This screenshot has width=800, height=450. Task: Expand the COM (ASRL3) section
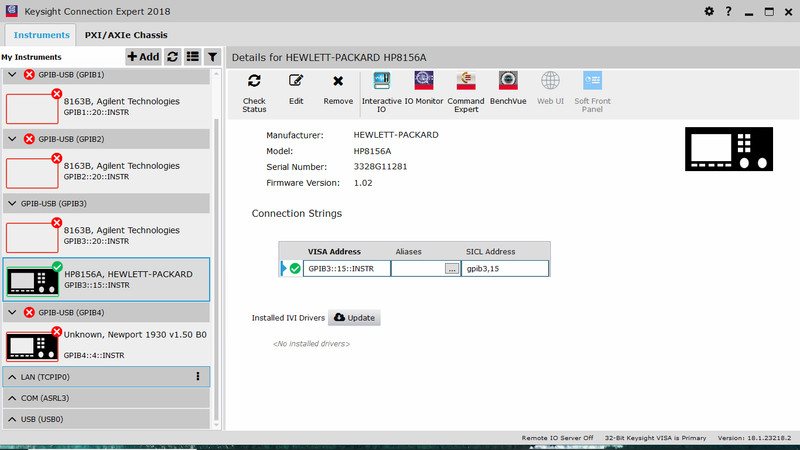click(x=12, y=398)
